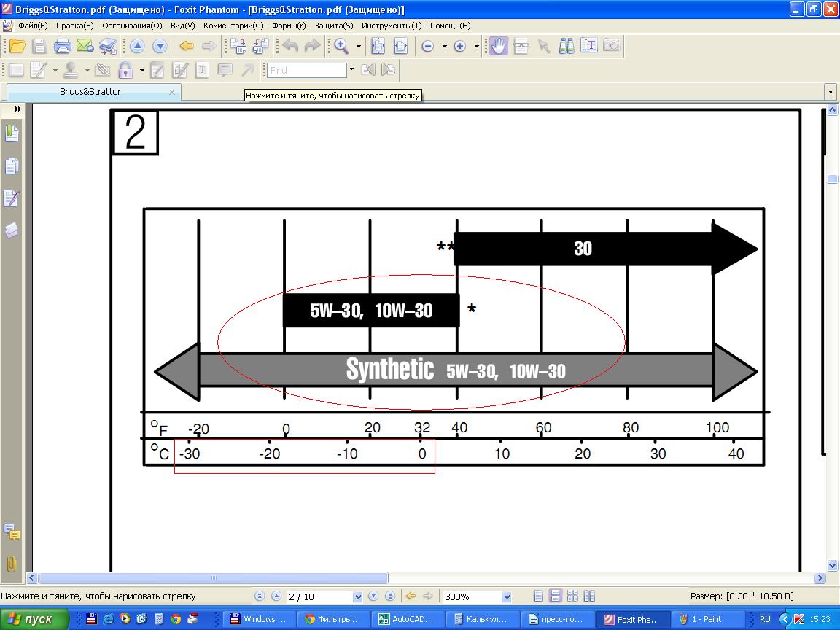The image size is (840, 630).
Task: Open search with the binoculars icon
Action: coord(567,46)
